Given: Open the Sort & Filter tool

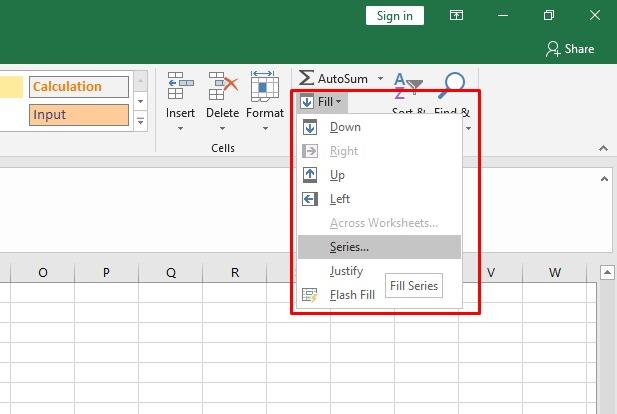Looking at the screenshot, I should click(408, 86).
